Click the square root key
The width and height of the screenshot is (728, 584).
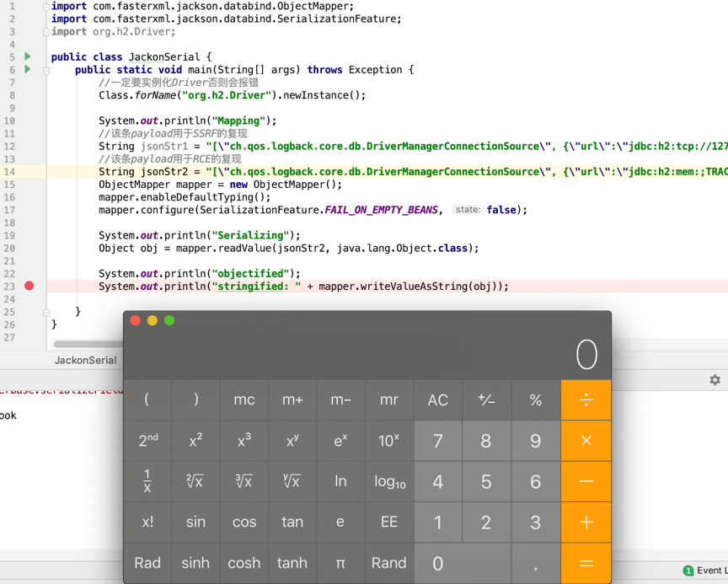(x=196, y=481)
